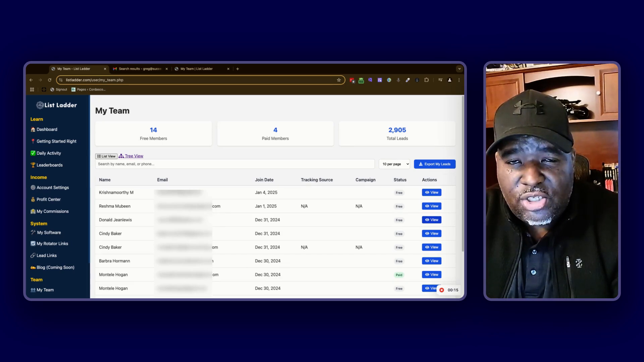Image resolution: width=644 pixels, height=362 pixels.
Task: Click the Name column header
Action: pyautogui.click(x=105, y=180)
